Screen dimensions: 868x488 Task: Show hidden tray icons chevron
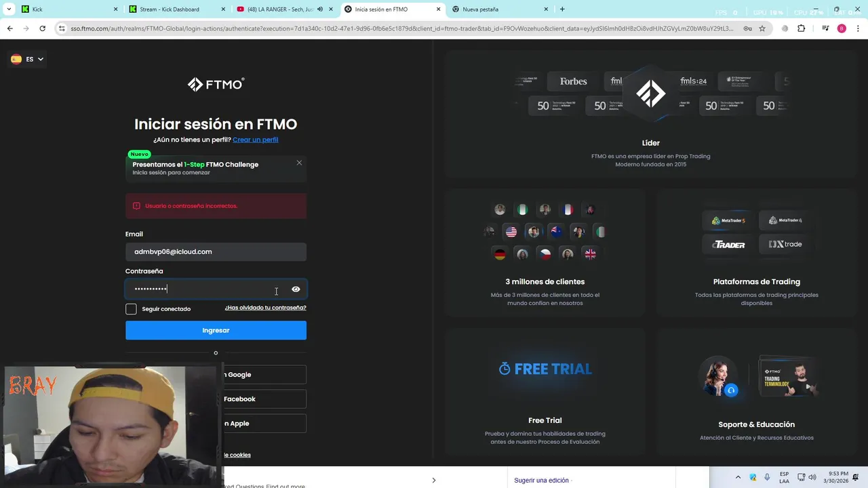click(x=738, y=477)
